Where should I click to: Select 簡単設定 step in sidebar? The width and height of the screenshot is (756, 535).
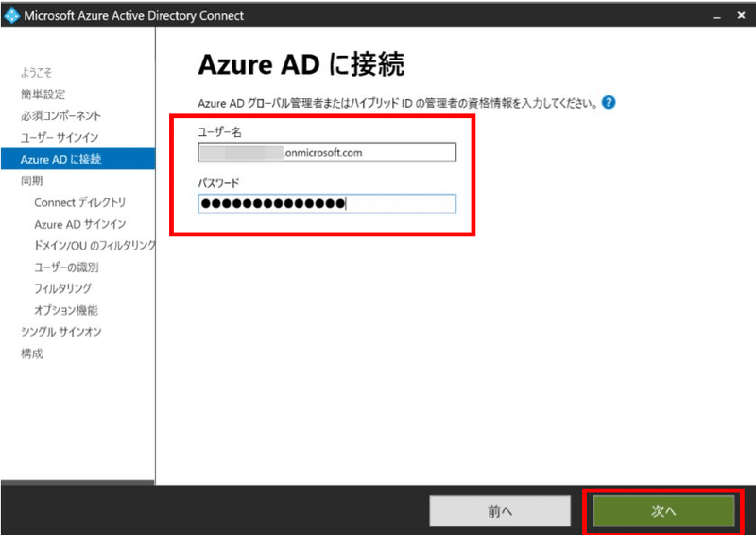43,95
